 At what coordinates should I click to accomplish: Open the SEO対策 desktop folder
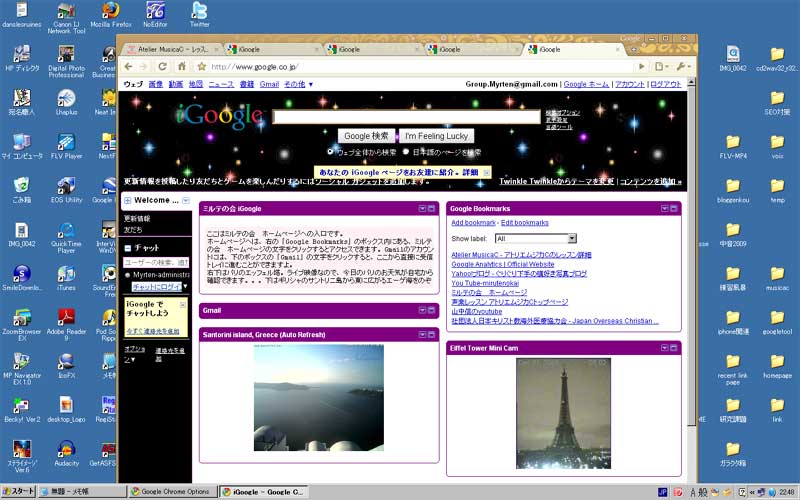pyautogui.click(x=777, y=103)
